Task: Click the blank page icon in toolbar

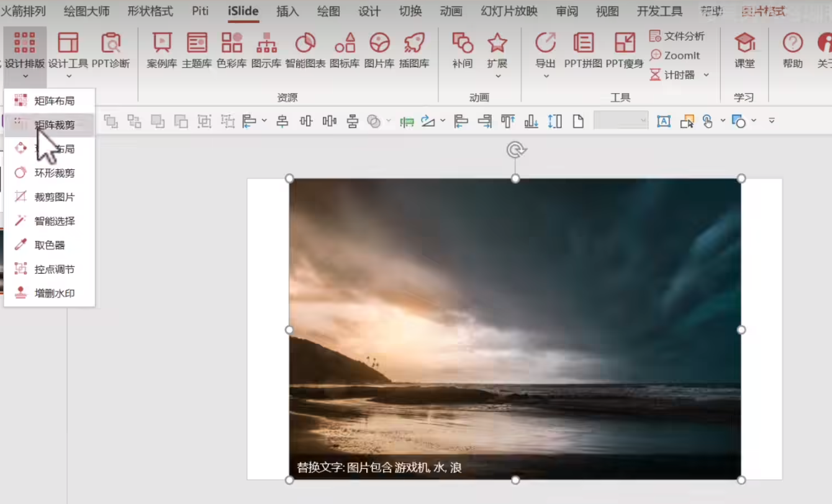Action: pyautogui.click(x=578, y=122)
